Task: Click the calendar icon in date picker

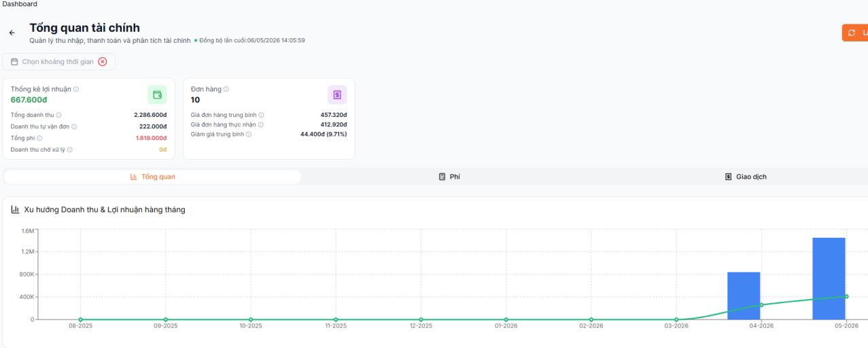Action: click(14, 62)
